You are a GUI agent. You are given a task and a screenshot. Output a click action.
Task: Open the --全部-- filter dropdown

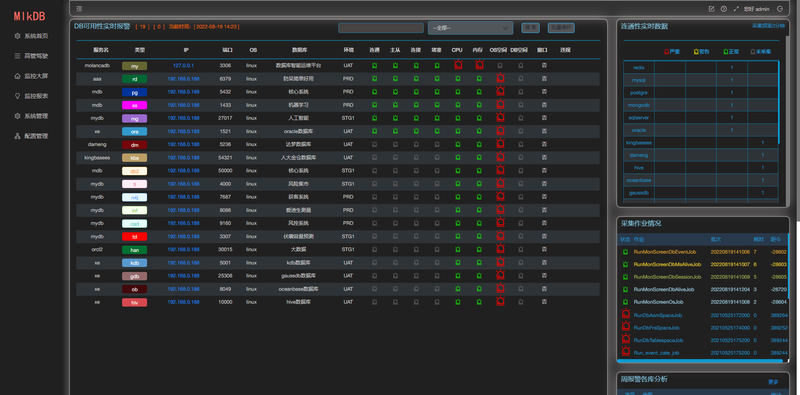click(x=470, y=28)
